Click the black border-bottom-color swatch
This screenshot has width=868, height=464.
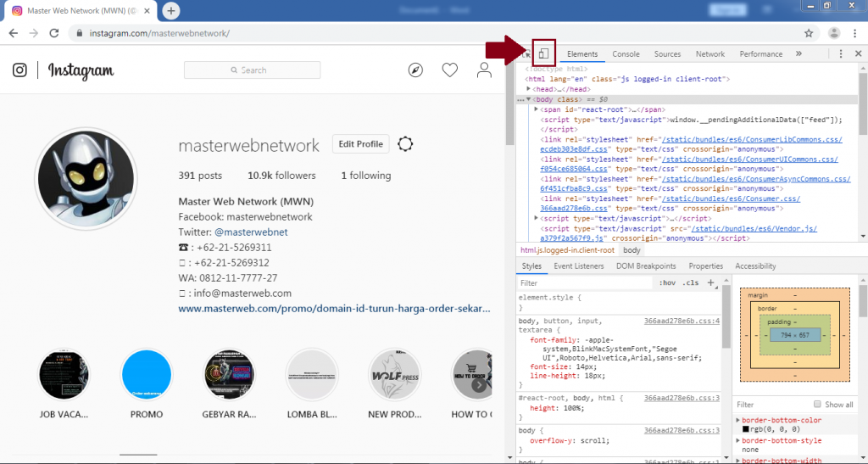[746, 429]
